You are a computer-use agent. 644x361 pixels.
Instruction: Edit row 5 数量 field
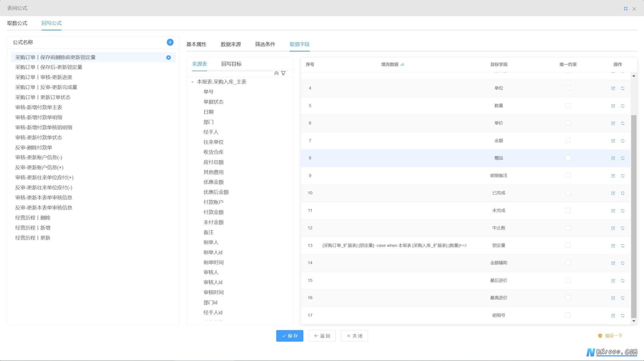coord(613,106)
